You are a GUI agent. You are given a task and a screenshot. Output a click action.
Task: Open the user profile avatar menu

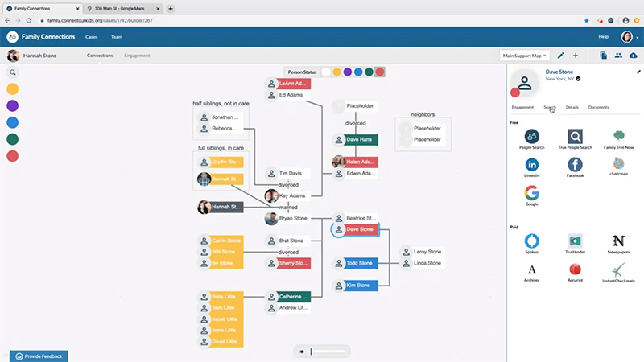[627, 37]
